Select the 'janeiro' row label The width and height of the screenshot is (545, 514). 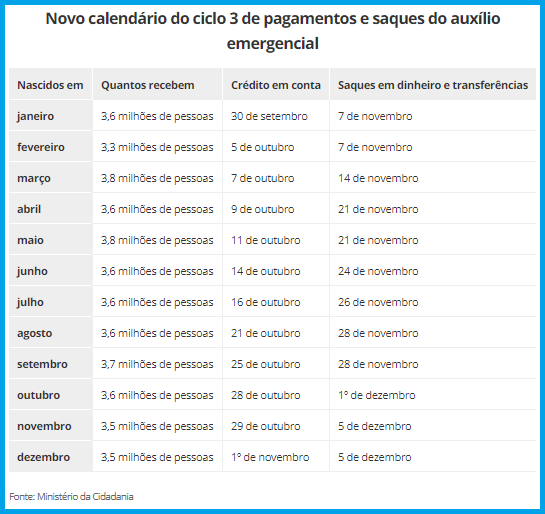tap(36, 116)
